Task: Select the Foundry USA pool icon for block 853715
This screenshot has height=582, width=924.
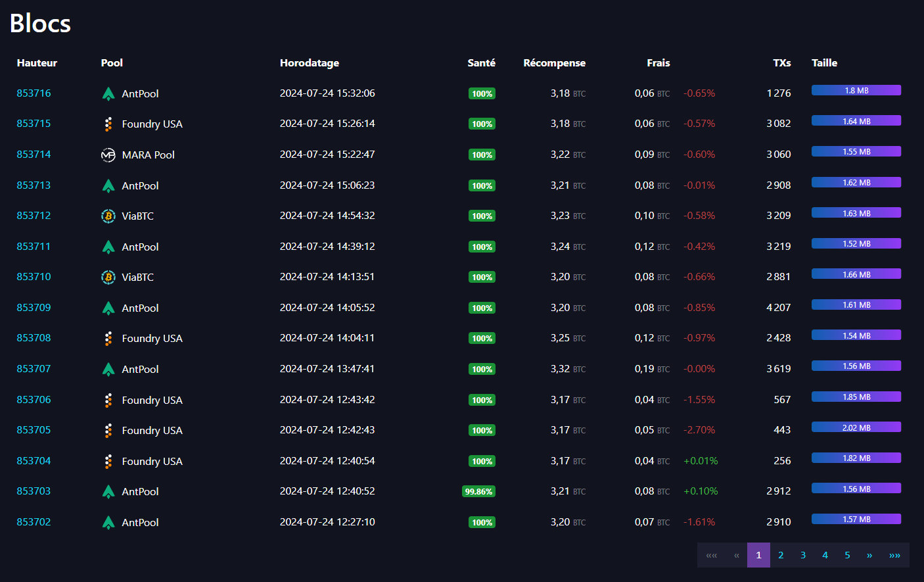Action: pos(108,124)
